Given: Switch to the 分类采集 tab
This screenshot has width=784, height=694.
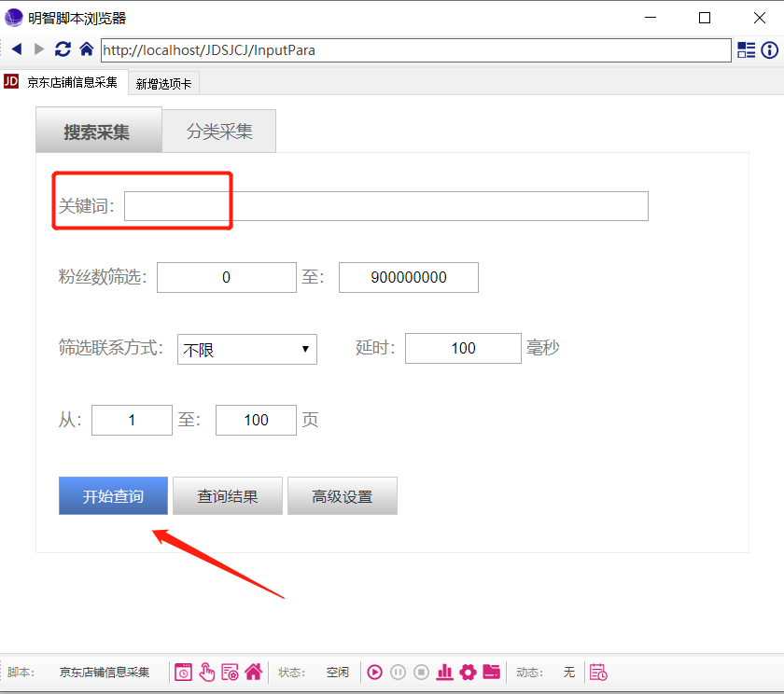Looking at the screenshot, I should 219,132.
